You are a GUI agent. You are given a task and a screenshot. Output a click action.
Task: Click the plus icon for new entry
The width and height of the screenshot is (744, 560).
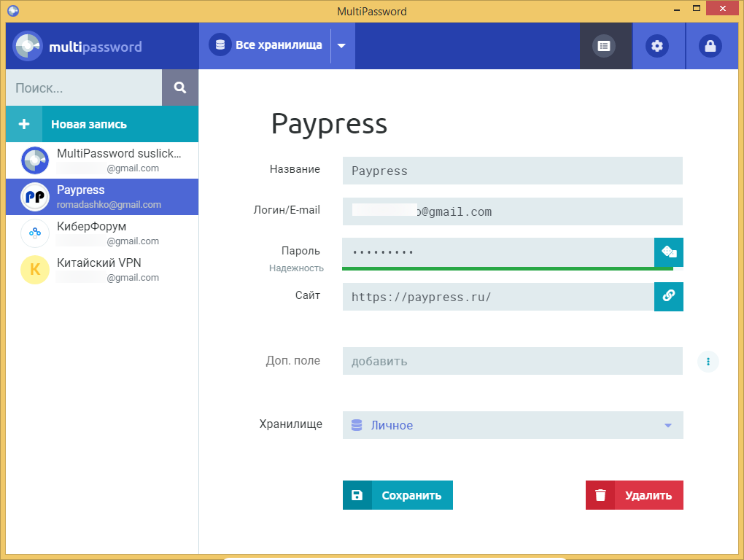point(24,124)
